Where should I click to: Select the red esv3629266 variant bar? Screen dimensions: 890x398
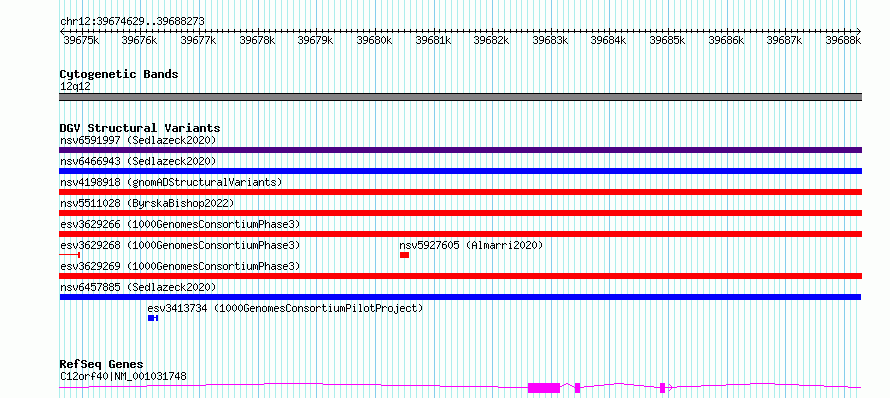460,234
